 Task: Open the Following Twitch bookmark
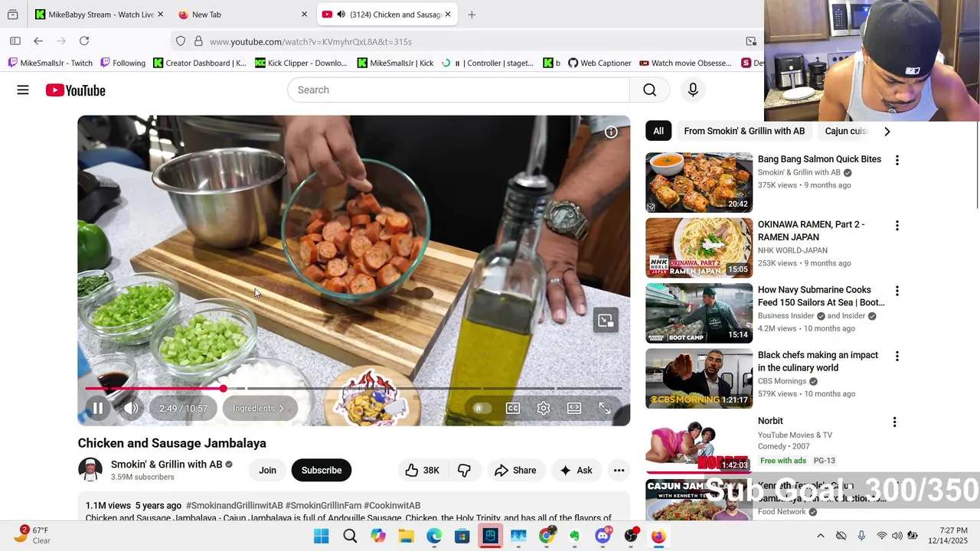122,63
